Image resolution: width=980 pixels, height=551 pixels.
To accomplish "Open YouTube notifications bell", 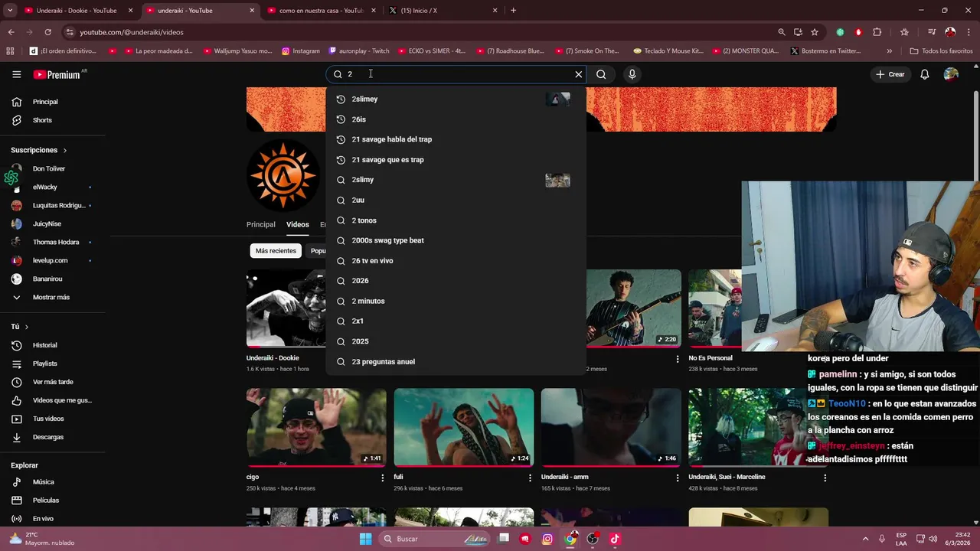I will (925, 74).
